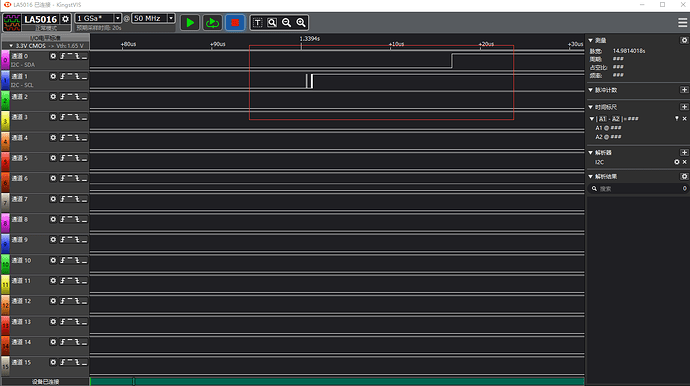Viewport: 690px width, 386px height.
Task: Open settings gear for 通道 7
Action: (53, 199)
